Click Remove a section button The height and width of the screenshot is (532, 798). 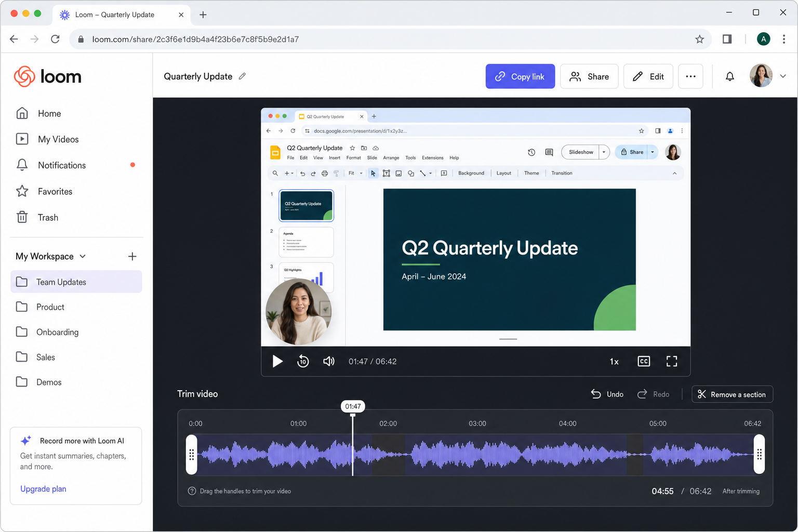(732, 394)
